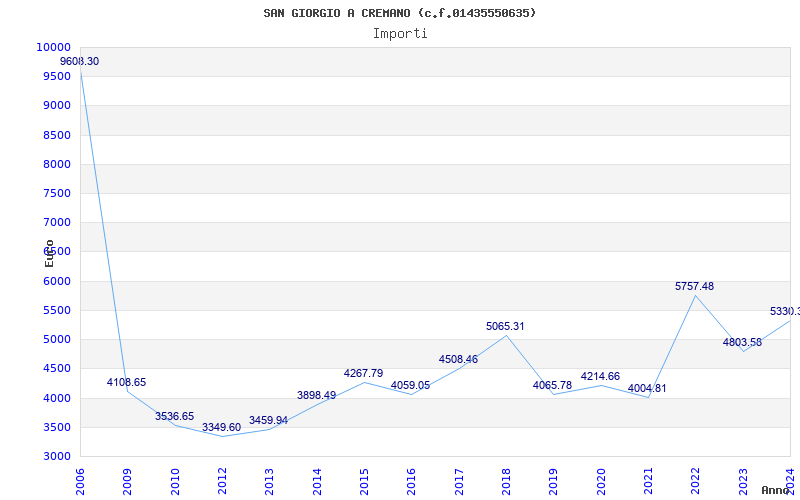
Task: Click the 5065.31 data label
Action: point(505,326)
